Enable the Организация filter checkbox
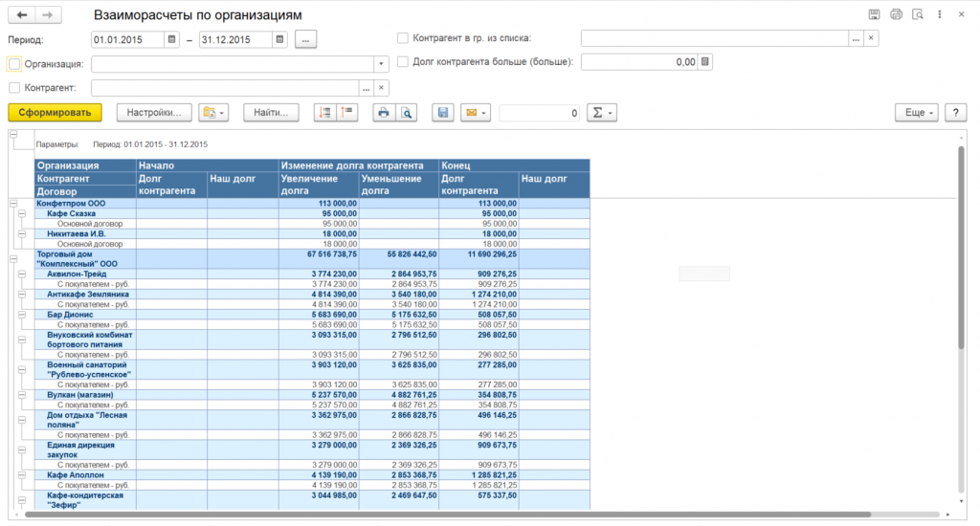The image size is (980, 526). [14, 64]
